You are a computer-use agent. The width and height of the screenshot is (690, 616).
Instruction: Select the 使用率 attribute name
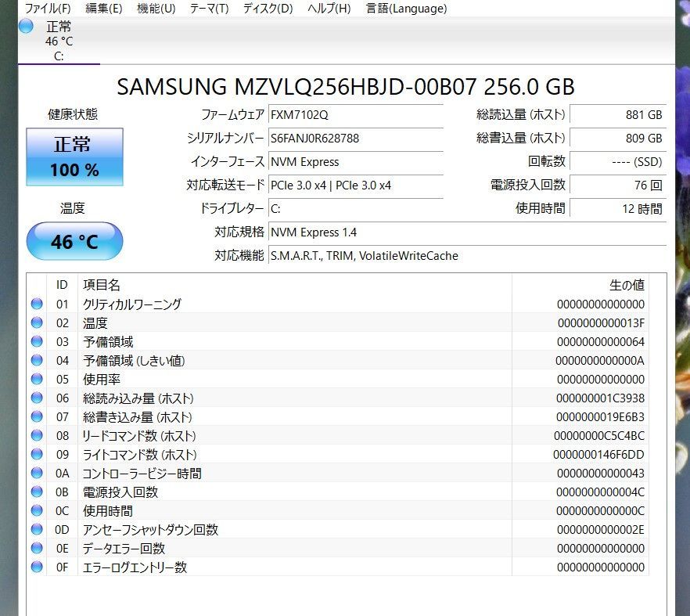tap(102, 380)
